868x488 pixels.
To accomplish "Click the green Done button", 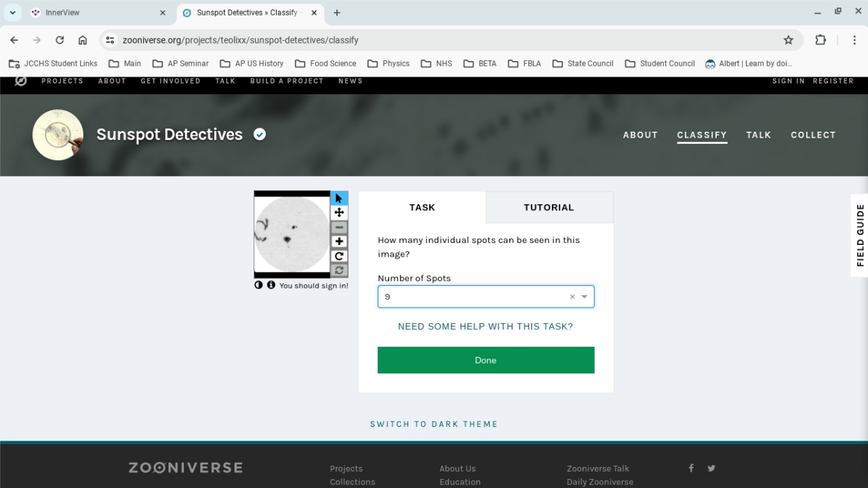I will 486,360.
